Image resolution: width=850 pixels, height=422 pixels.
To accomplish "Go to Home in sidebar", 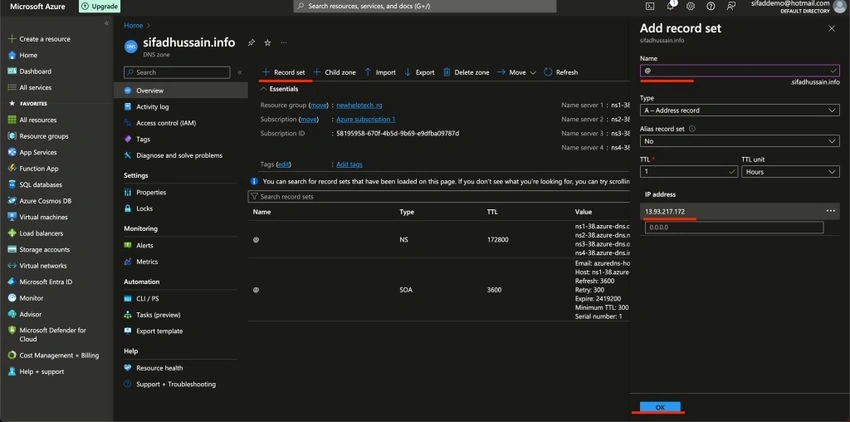I will point(23,55).
